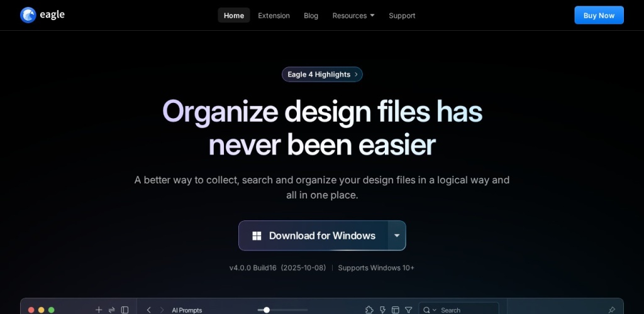Click the lightning bolt action icon
The image size is (644, 314).
[382, 310]
